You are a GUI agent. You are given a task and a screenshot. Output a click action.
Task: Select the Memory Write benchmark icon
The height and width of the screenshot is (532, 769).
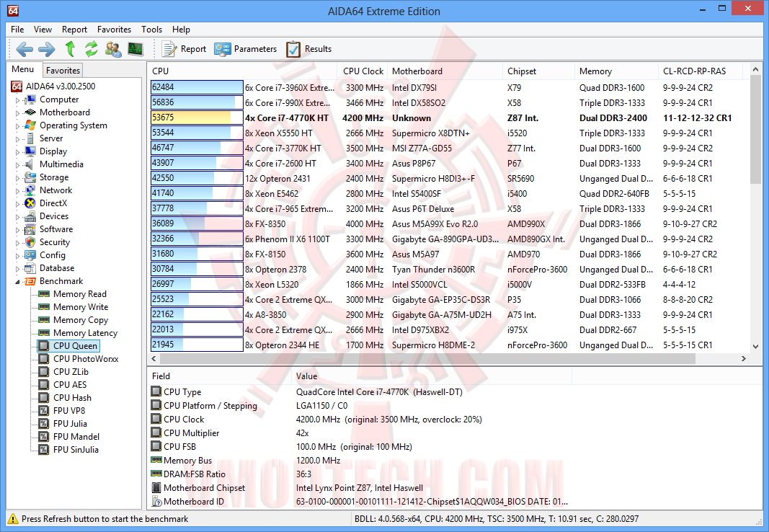(x=44, y=307)
